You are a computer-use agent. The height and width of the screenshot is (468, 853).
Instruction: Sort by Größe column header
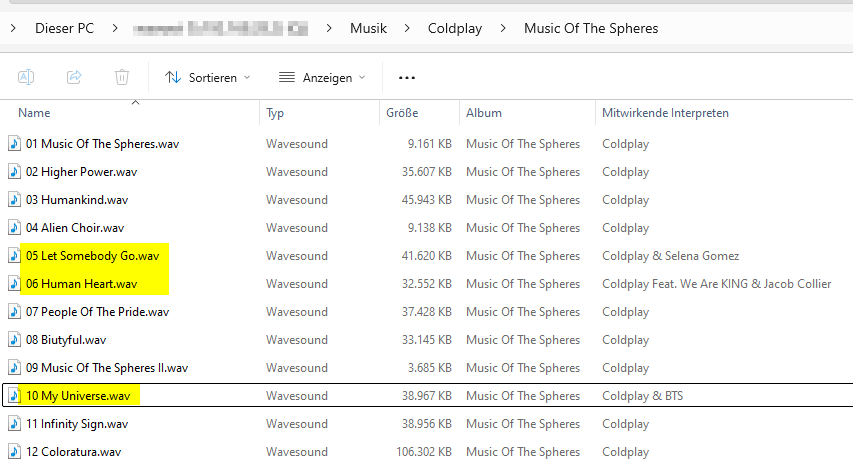[402, 113]
